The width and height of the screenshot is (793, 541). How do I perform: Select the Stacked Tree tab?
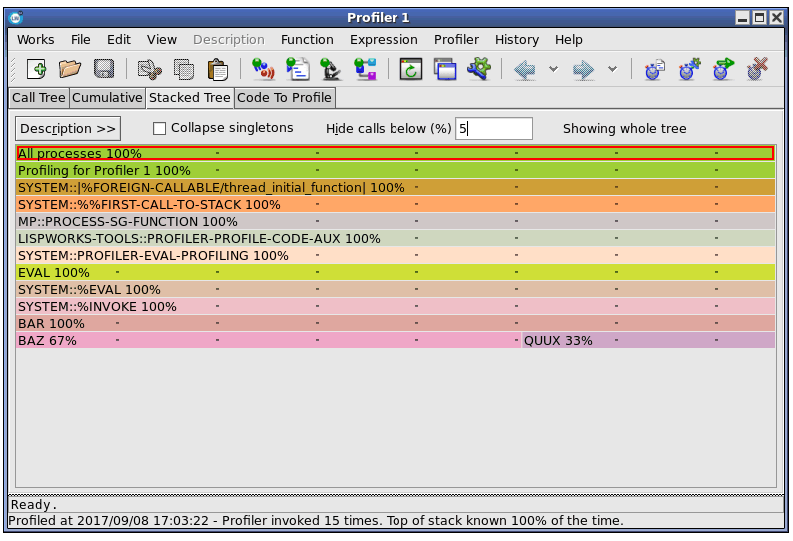click(x=190, y=98)
